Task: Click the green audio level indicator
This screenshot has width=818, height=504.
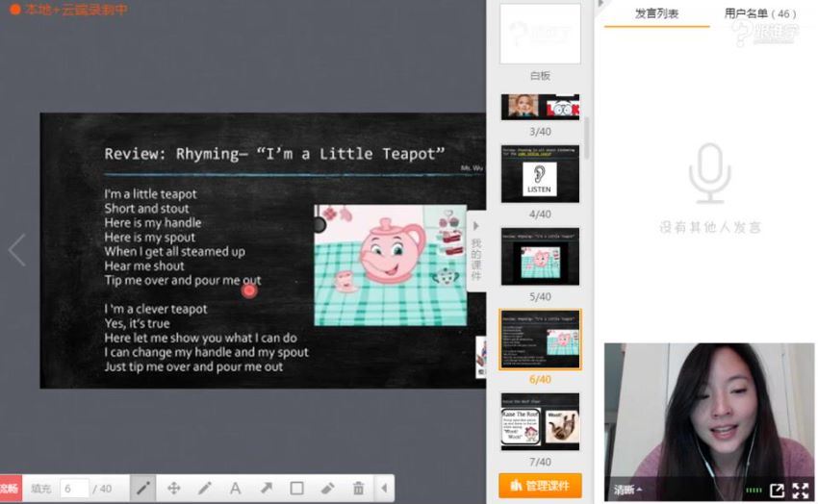Action: (754, 490)
